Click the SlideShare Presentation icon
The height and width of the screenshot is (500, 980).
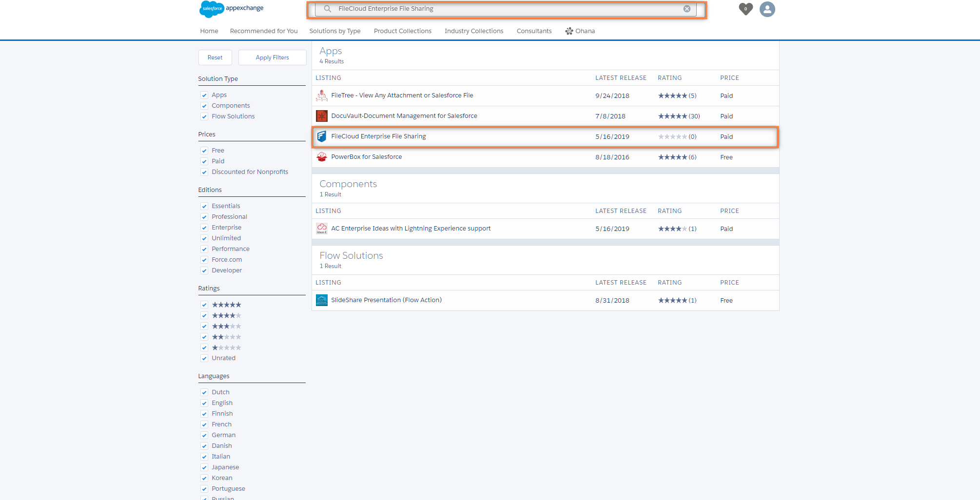click(322, 300)
